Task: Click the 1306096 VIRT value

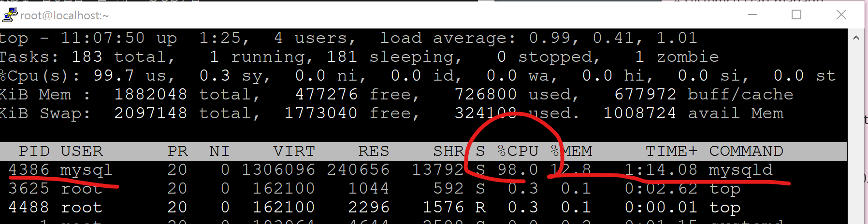Action: 278,170
